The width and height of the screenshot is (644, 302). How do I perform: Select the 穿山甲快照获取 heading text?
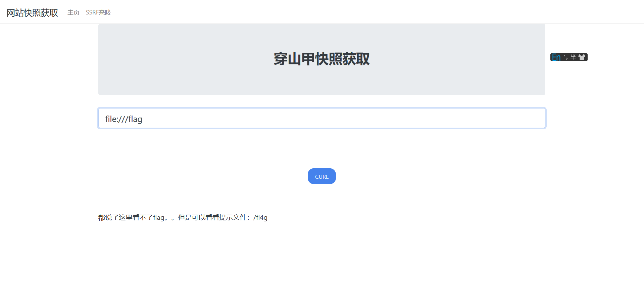point(321,59)
